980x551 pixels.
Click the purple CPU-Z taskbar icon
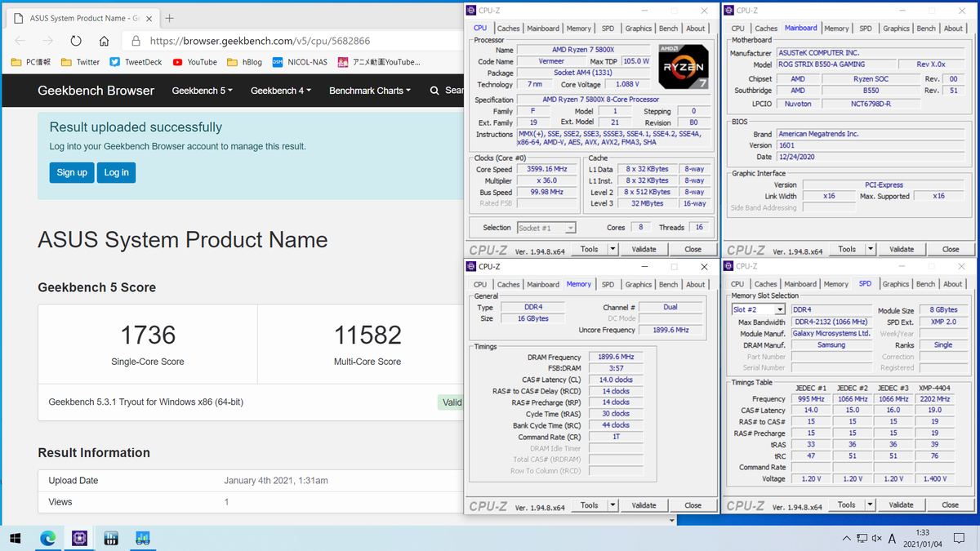point(80,538)
